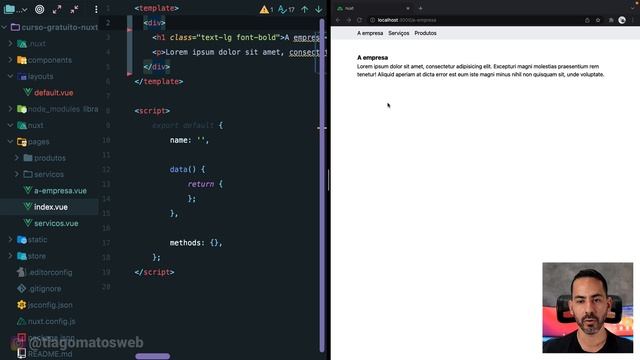Open the 'Serviços' navigation link
Image resolution: width=640 pixels, height=360 pixels.
tap(398, 33)
